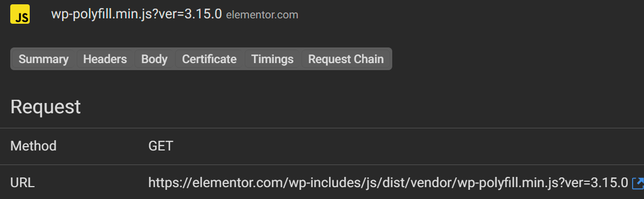Select the Method field label
644x199 pixels.
point(33,146)
